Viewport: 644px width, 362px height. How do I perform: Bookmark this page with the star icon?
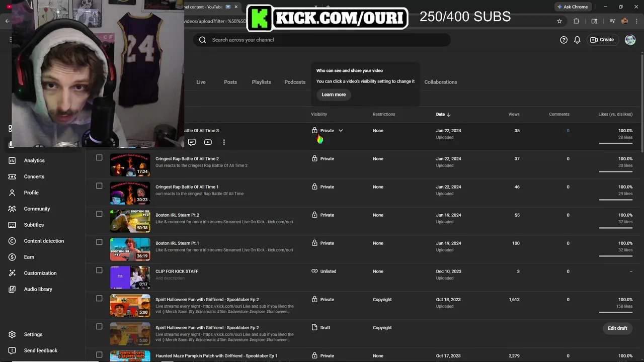[559, 21]
